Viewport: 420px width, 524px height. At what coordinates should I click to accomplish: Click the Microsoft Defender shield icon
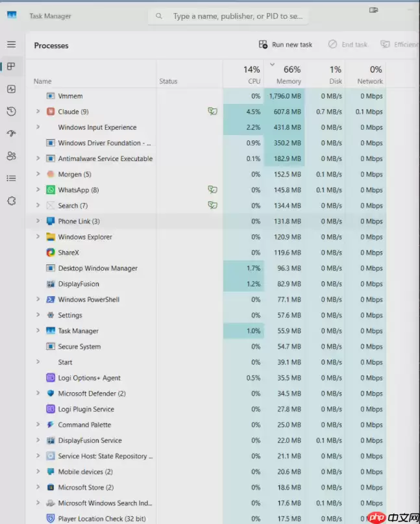(x=51, y=393)
